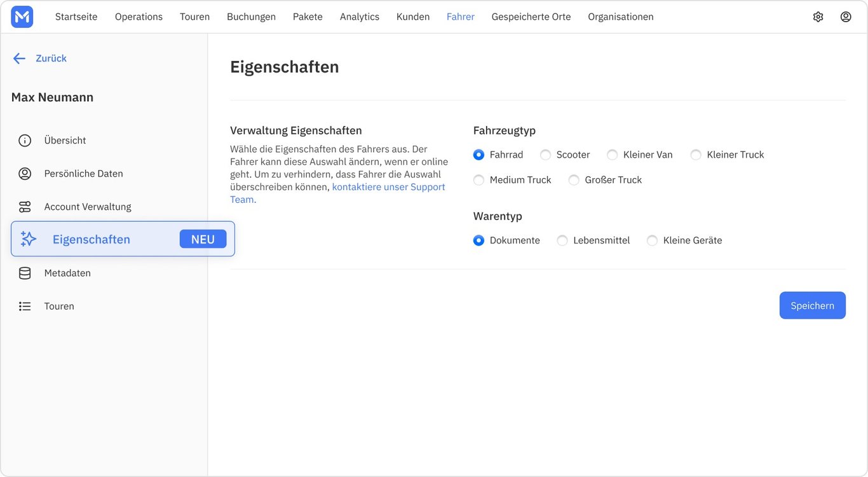Select Großer Truck vehicle type
Screen dimensions: 868x477
[574, 180]
